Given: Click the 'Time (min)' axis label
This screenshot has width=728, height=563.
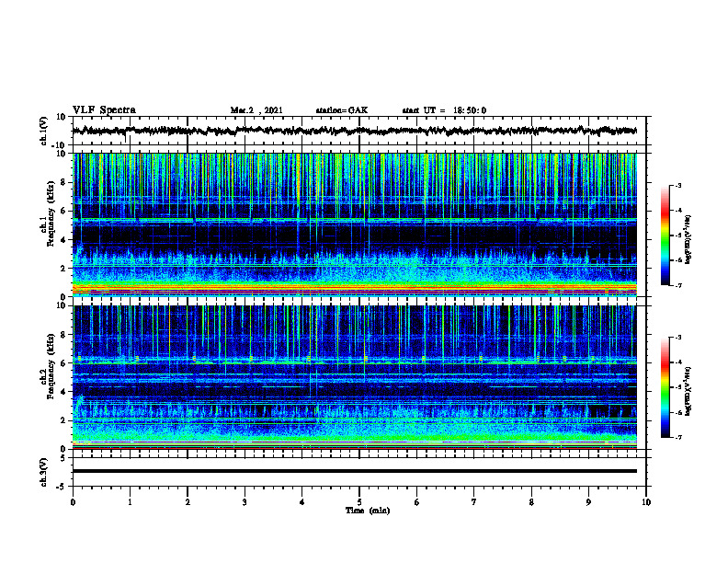Looking at the screenshot, I should pos(368,511).
